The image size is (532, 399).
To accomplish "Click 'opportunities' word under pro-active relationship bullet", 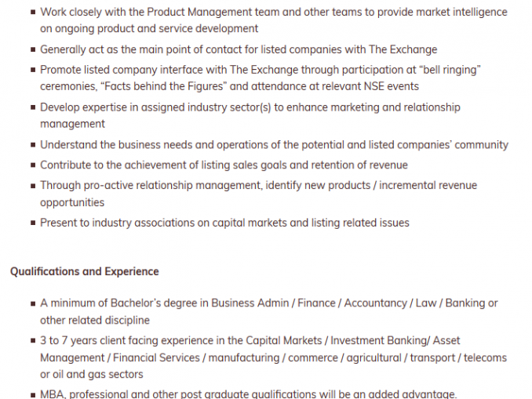I will click(x=72, y=202).
